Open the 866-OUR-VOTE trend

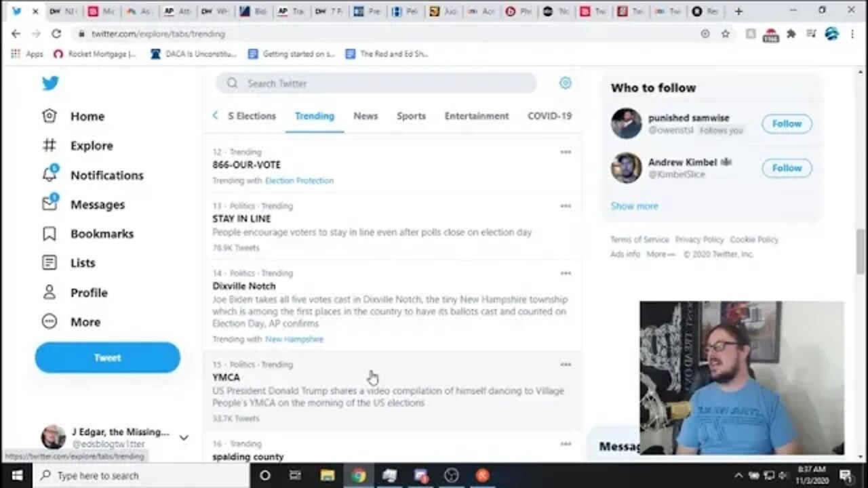click(x=246, y=165)
